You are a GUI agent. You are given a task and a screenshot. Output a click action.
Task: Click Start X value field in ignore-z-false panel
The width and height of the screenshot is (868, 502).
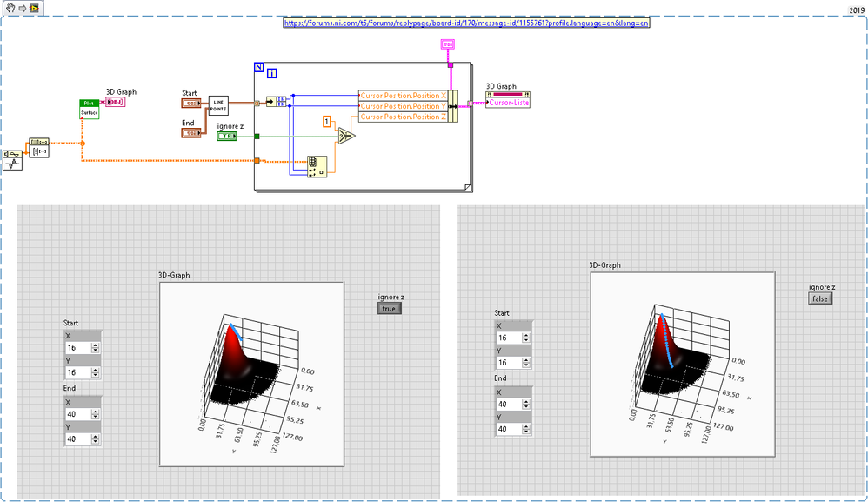pos(509,338)
